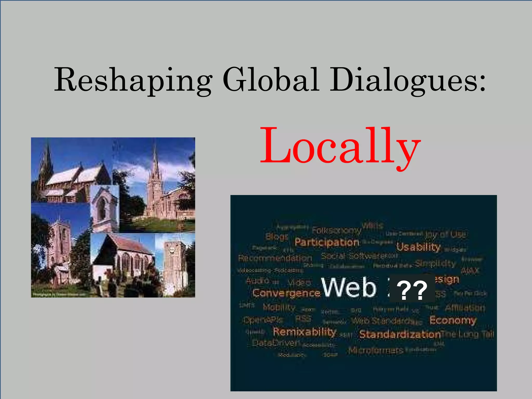
Task: Click the 'Recommendation' tag word
Action: click(275, 258)
